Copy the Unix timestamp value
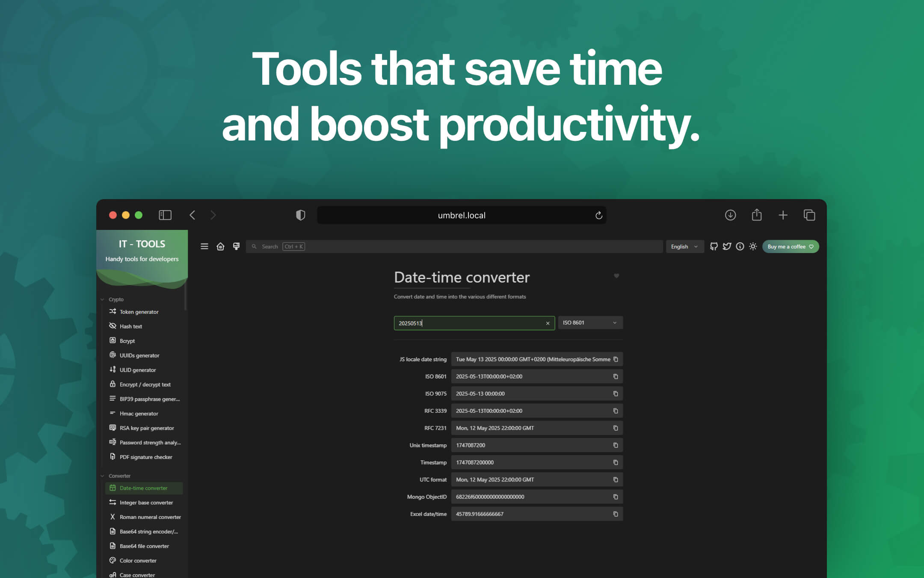 pos(616,445)
